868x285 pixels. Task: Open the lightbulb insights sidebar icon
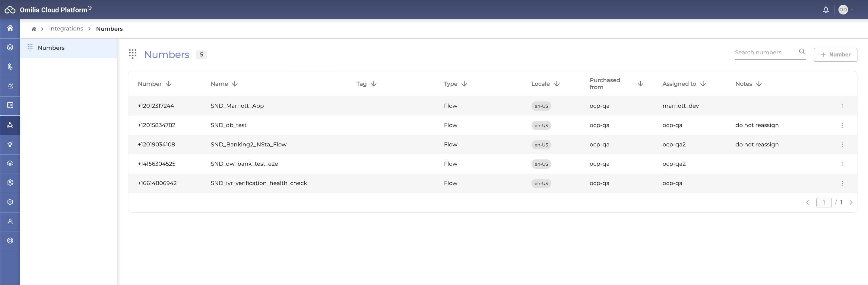point(10,144)
